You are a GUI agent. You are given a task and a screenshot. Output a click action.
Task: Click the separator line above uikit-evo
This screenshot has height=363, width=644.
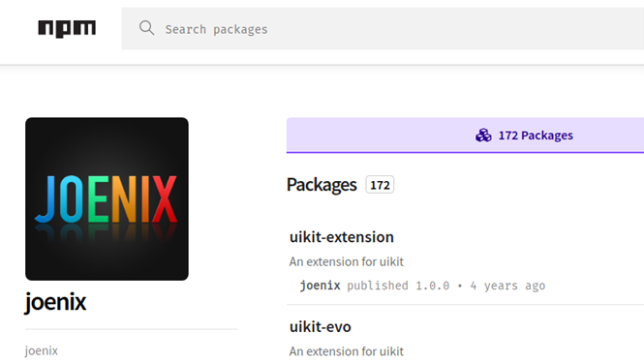pyautogui.click(x=466, y=305)
